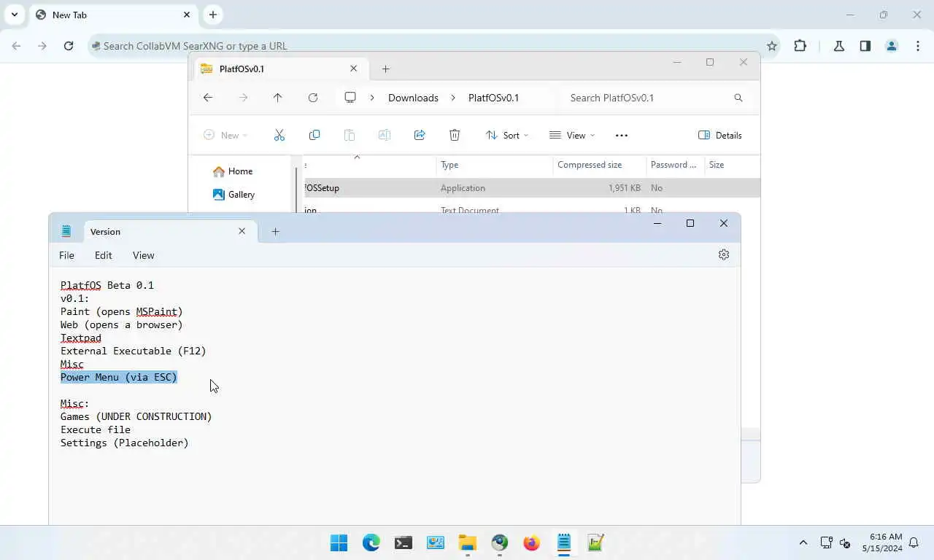Screen dimensions: 934x560
Task: Close the New Tab in Chrome
Action: coord(187,15)
